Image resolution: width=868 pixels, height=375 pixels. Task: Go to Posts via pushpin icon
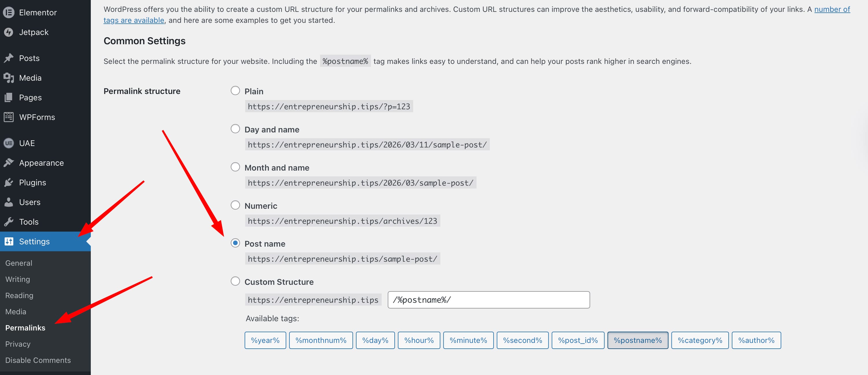(29, 58)
